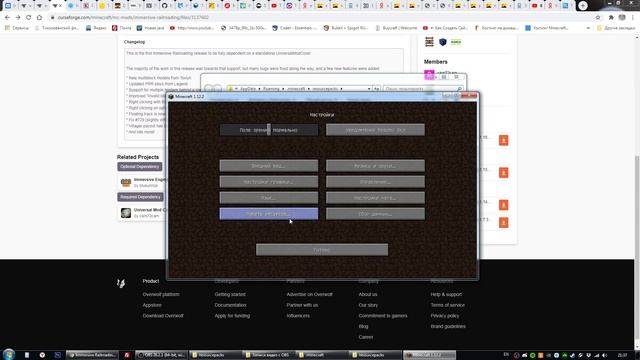Open Help & support footer link
The image size is (640, 360).
[446, 294]
